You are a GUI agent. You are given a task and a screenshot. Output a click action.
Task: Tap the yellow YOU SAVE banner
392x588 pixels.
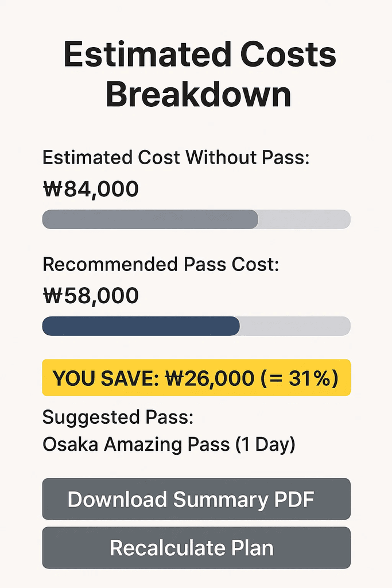pos(196,378)
